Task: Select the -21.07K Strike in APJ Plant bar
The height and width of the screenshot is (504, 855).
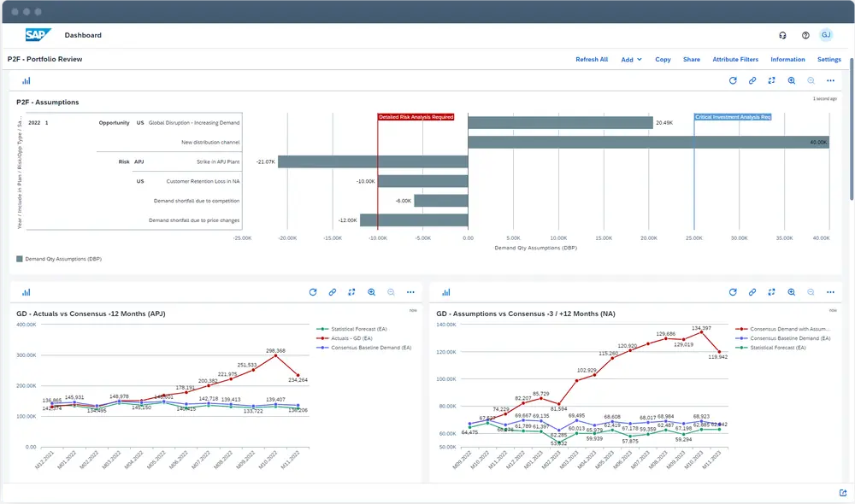Action: click(x=373, y=161)
